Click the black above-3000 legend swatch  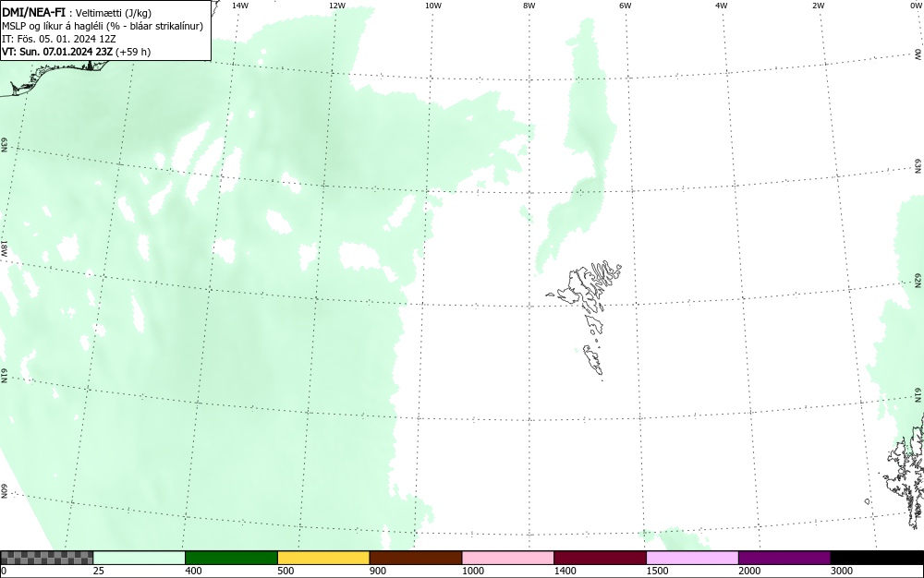877,558
